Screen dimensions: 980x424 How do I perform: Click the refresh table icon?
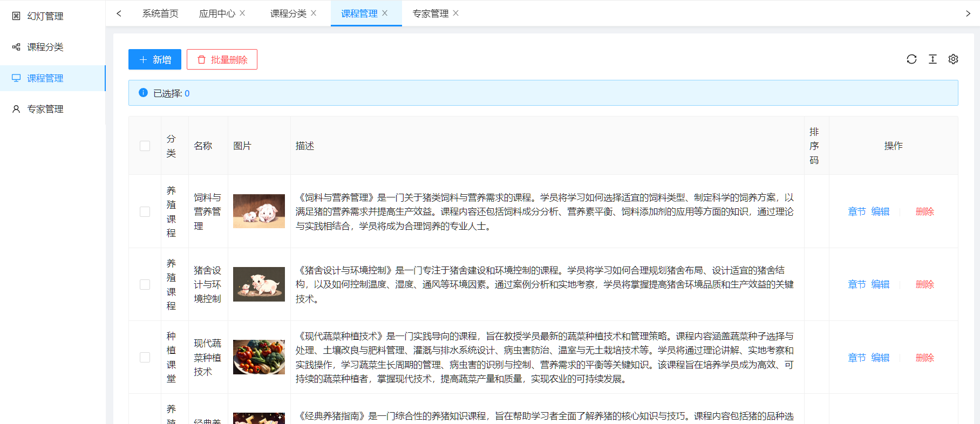point(911,59)
